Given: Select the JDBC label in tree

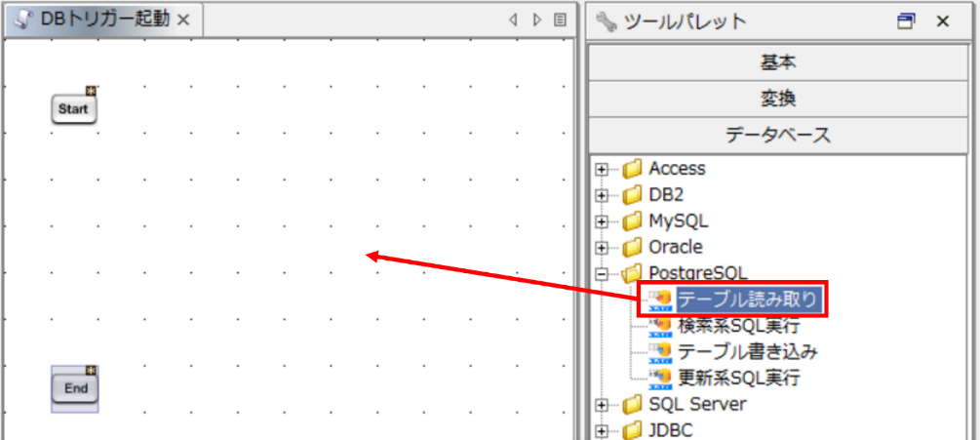Looking at the screenshot, I should (x=671, y=430).
